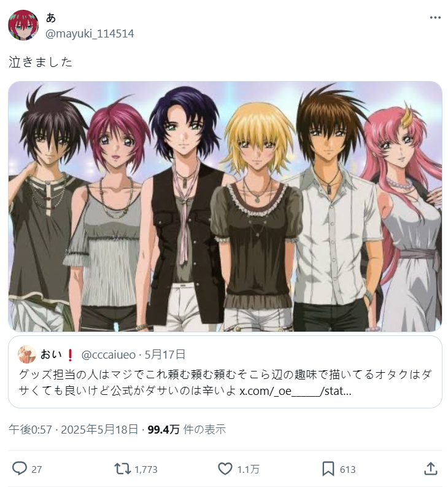View the 99.4万 view count analytics
The height and width of the screenshot is (487, 448).
187,429
